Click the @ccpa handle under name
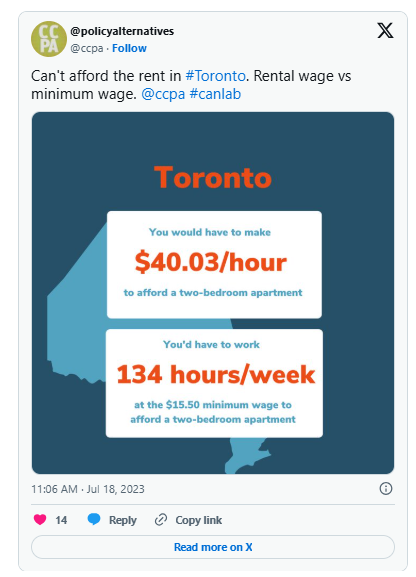The image size is (416, 577). pos(87,48)
